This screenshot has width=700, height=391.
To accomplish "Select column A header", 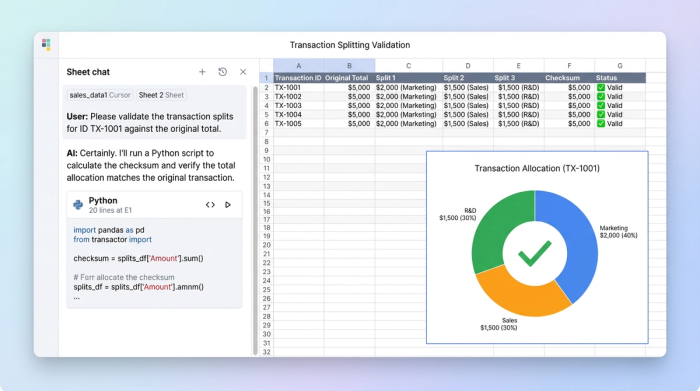I will coord(299,66).
